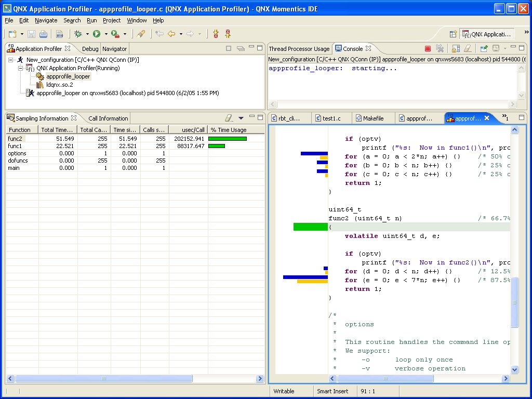Select the Print icon in the toolbar
This screenshot has width=532, height=399.
tap(42, 34)
